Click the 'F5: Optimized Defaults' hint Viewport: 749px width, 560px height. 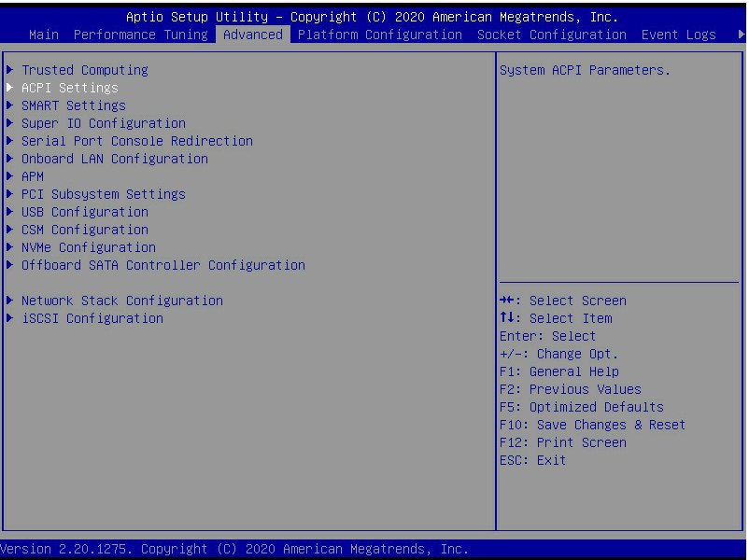pyautogui.click(x=581, y=407)
